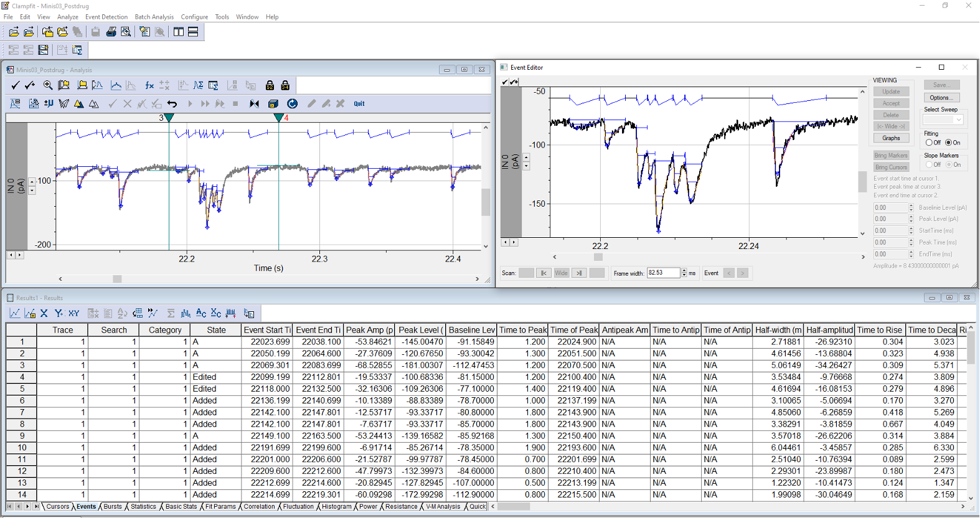Set Fitting to Off

929,143
